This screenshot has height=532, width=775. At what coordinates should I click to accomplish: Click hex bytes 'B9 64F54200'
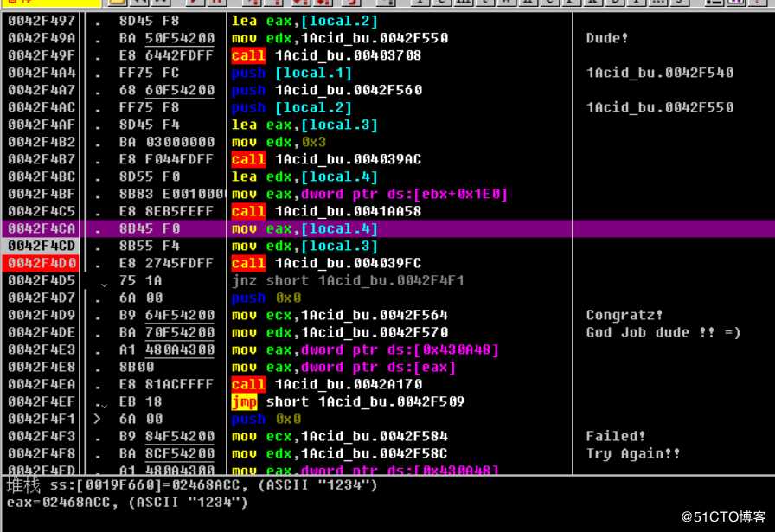[x=167, y=316]
